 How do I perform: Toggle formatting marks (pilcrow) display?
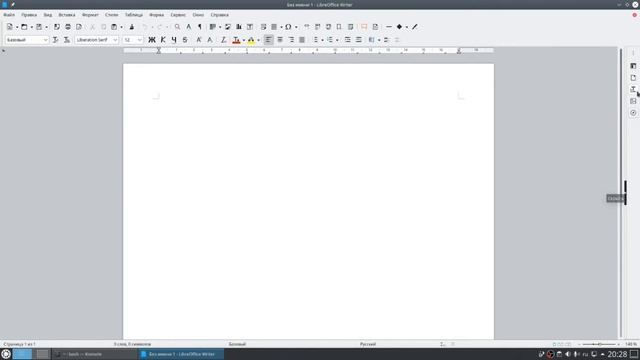tap(200, 27)
